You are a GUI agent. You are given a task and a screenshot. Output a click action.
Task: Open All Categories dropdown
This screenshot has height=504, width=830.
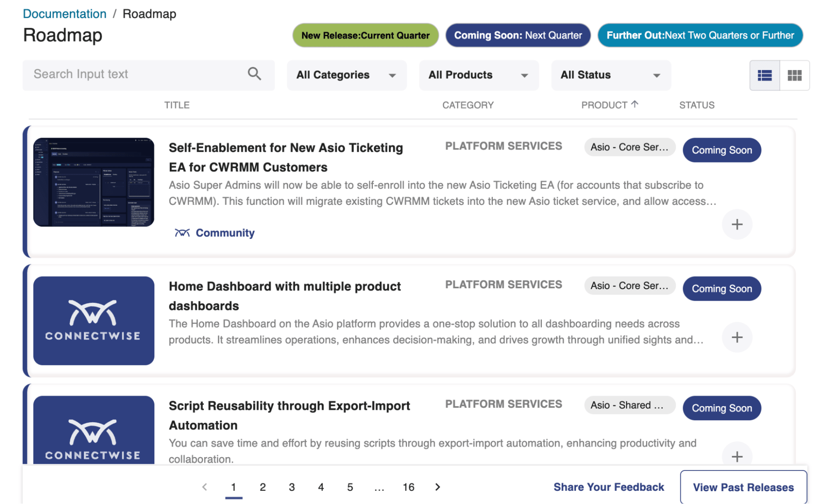[347, 75]
